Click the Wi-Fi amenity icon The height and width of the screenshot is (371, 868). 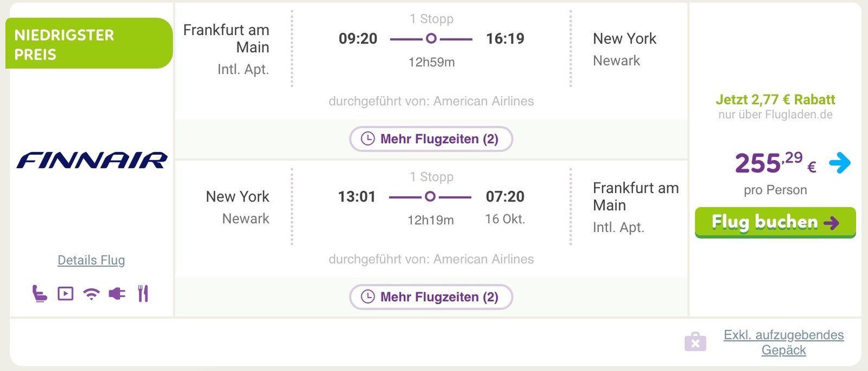pos(92,294)
